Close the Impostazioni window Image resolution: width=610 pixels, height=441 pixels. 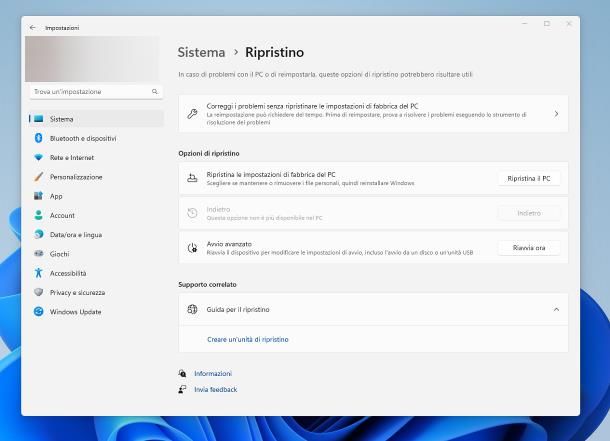(569, 24)
